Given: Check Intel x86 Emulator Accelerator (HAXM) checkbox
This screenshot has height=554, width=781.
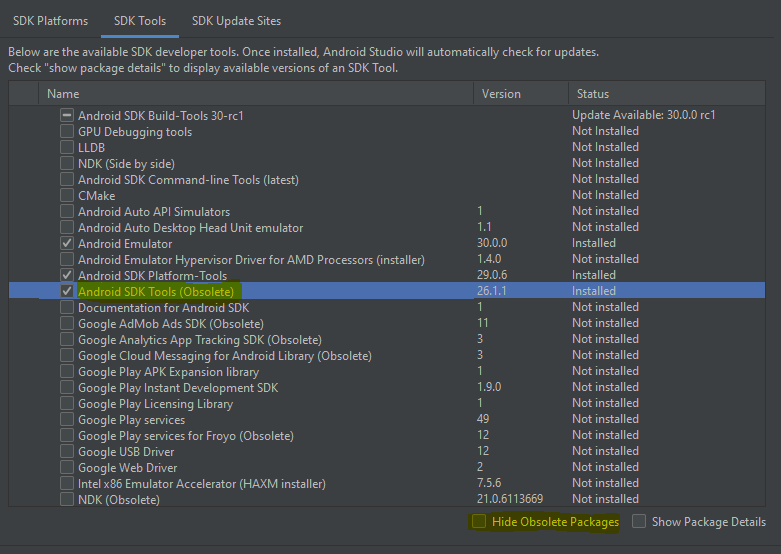Looking at the screenshot, I should (x=67, y=483).
